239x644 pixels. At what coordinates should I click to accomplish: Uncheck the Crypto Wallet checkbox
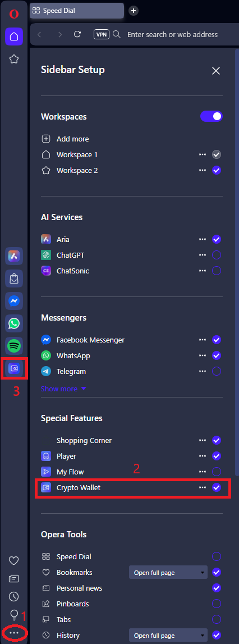click(217, 487)
